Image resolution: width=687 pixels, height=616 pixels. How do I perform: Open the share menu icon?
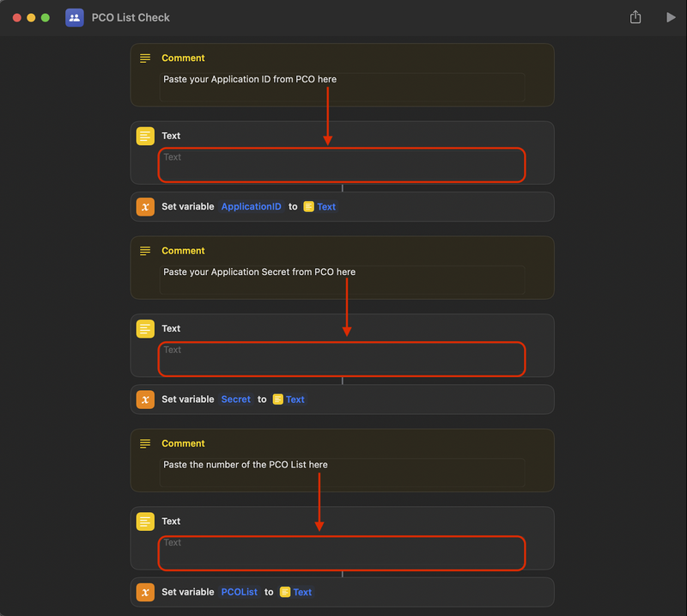[x=635, y=17]
